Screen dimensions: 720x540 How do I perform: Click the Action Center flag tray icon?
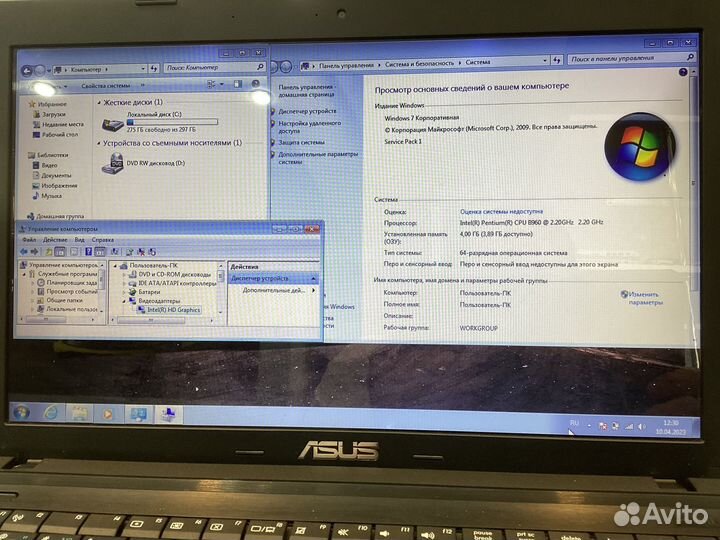pos(603,426)
